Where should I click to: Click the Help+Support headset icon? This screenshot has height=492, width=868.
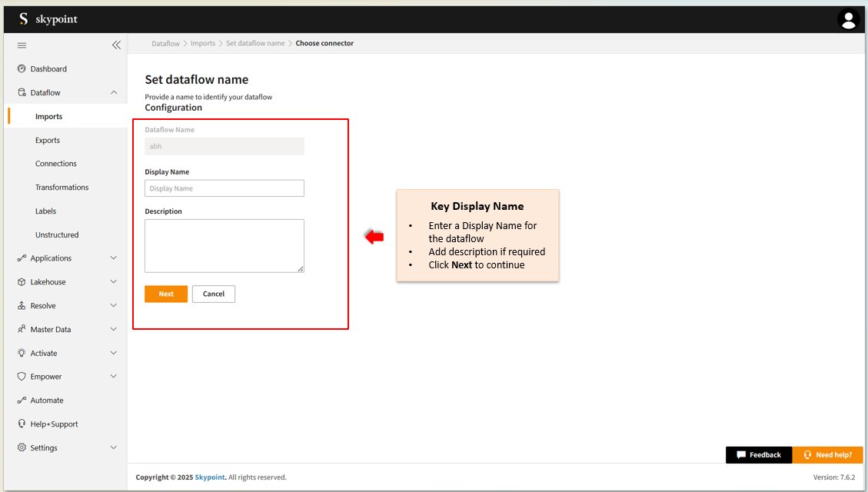[x=22, y=424]
